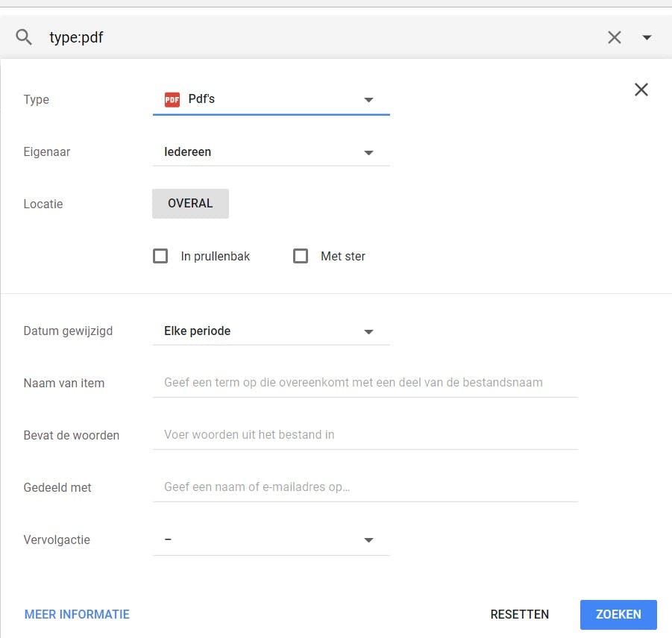Click the red PDF file-type icon
This screenshot has width=672, height=638.
172,99
